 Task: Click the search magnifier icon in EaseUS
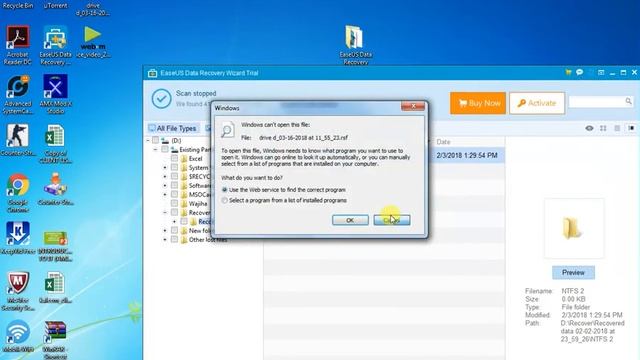pyautogui.click(x=628, y=101)
